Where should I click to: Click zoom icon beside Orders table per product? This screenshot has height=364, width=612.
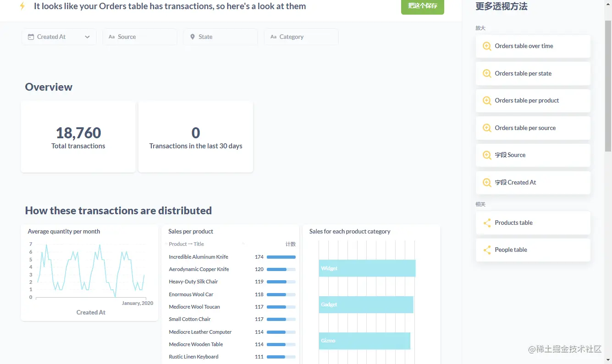click(487, 101)
